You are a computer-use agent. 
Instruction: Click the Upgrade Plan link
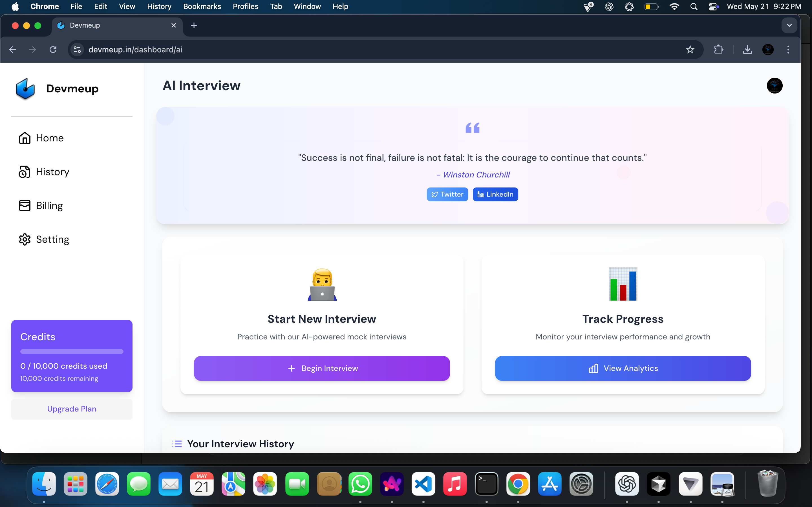72,409
